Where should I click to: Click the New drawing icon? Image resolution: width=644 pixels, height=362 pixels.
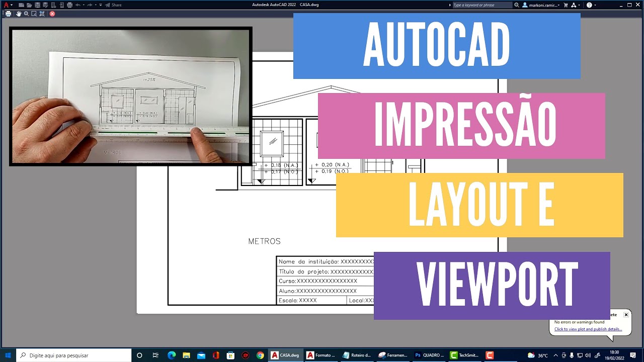(x=21, y=5)
